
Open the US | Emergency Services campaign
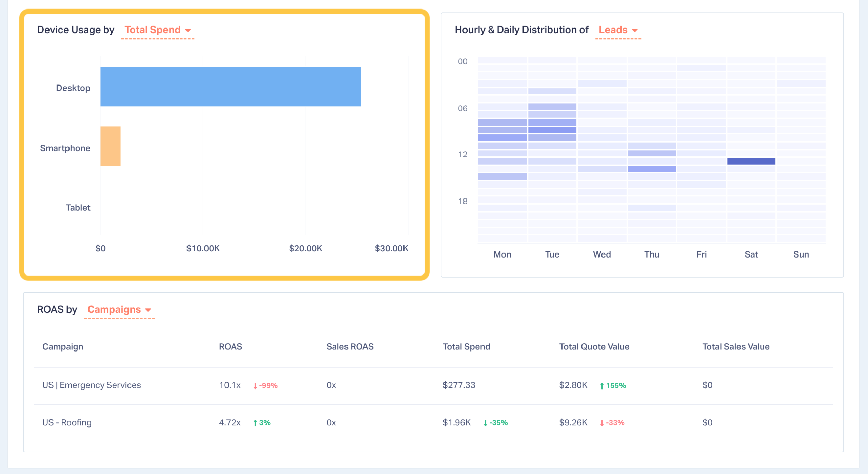92,385
